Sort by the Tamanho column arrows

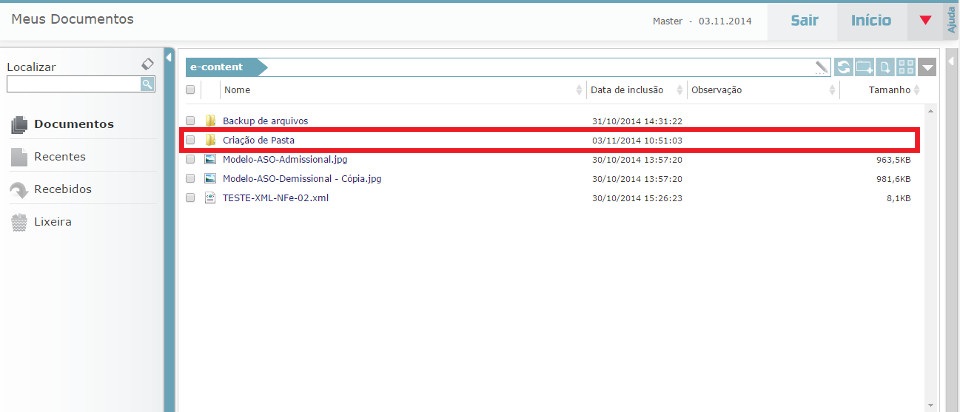(x=918, y=90)
